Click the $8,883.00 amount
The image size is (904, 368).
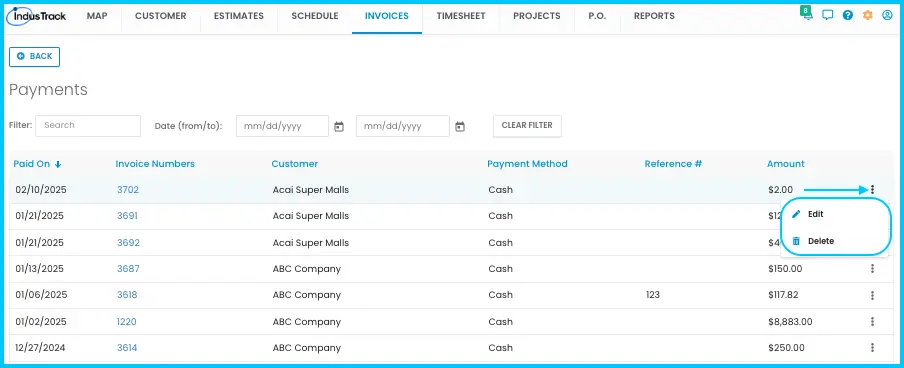click(790, 321)
